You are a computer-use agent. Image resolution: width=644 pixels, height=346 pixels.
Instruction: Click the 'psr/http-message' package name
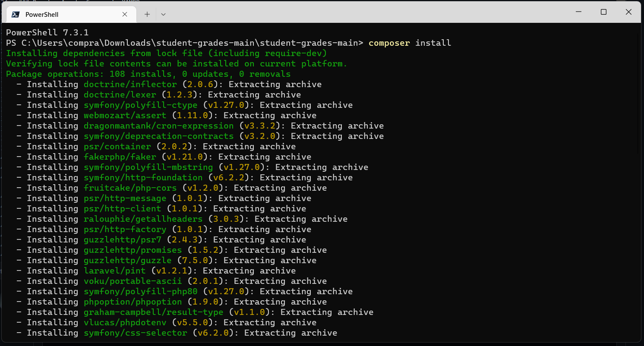[x=125, y=198]
